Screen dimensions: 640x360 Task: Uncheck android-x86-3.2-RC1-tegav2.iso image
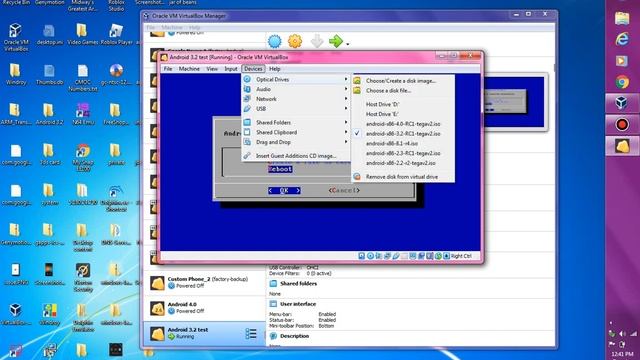[x=403, y=133]
